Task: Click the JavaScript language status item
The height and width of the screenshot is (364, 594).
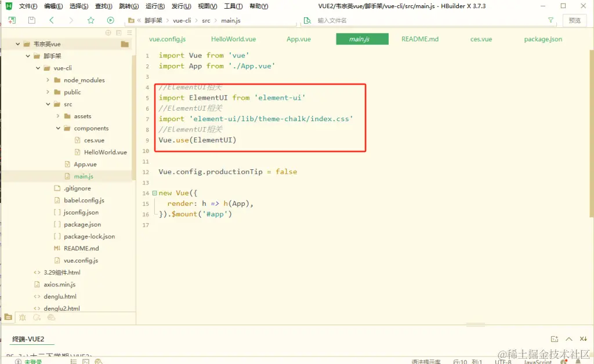Action: (x=538, y=362)
